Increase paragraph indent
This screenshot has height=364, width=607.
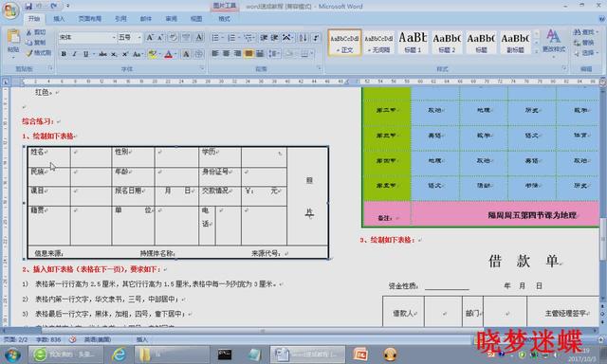[274, 38]
